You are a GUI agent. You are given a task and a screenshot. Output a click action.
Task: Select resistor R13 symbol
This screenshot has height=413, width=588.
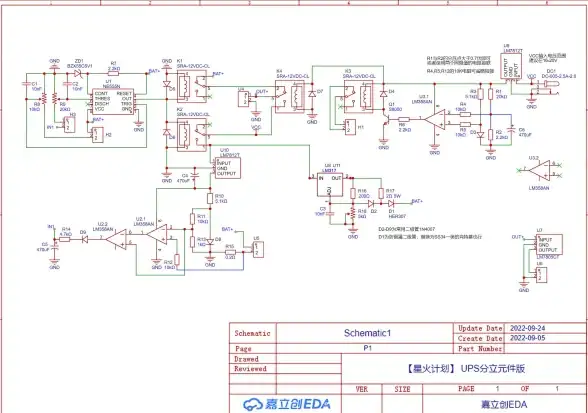pyautogui.click(x=192, y=242)
